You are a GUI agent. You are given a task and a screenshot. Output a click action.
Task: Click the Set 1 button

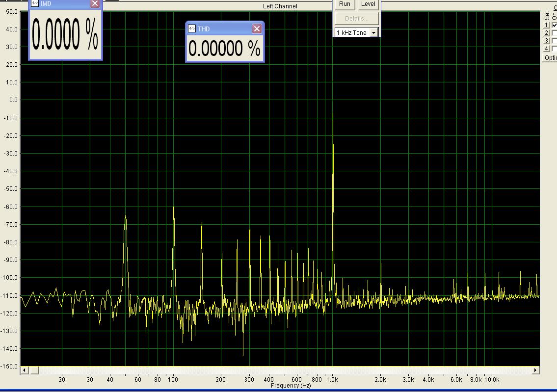[547, 25]
